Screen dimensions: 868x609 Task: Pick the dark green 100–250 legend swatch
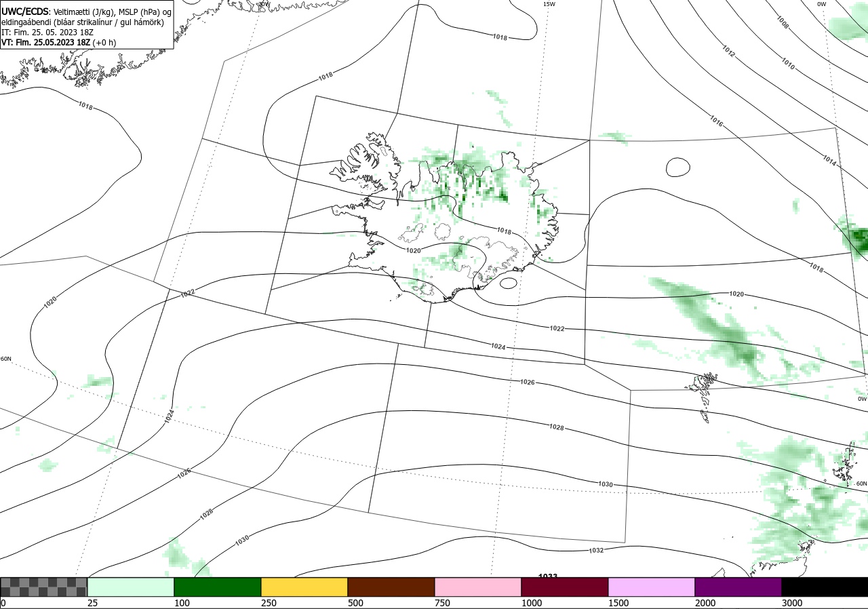point(218,587)
